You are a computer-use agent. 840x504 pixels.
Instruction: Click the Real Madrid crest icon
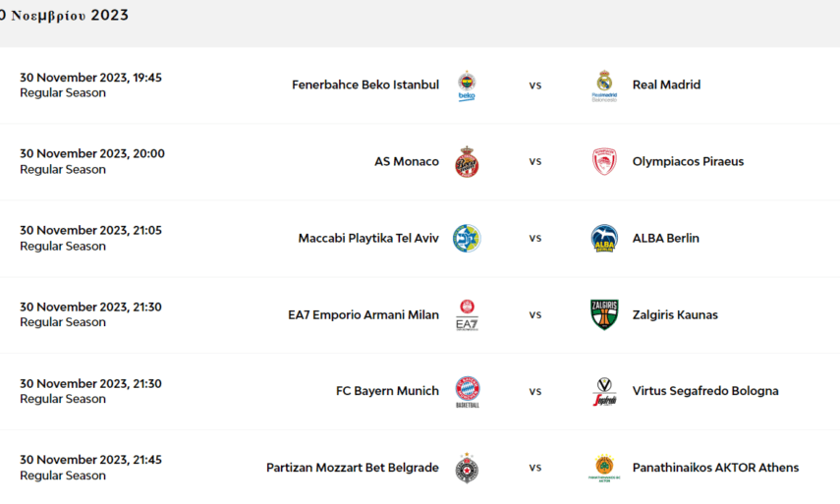[x=604, y=85]
